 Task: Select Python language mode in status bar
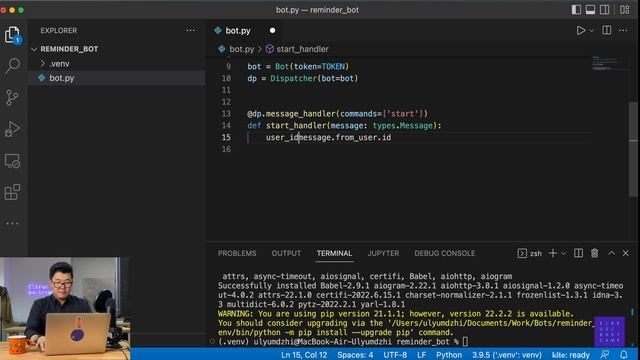tap(449, 355)
